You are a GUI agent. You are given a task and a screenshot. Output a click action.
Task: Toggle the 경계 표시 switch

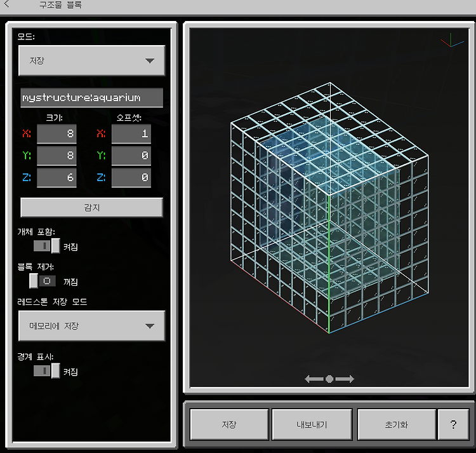[x=47, y=370]
